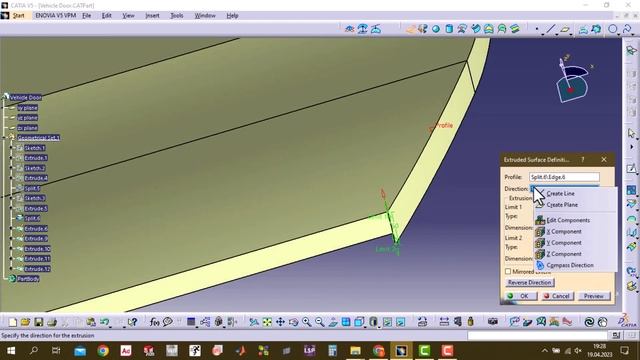
Task: Choose Y Component direction
Action: pos(564,242)
